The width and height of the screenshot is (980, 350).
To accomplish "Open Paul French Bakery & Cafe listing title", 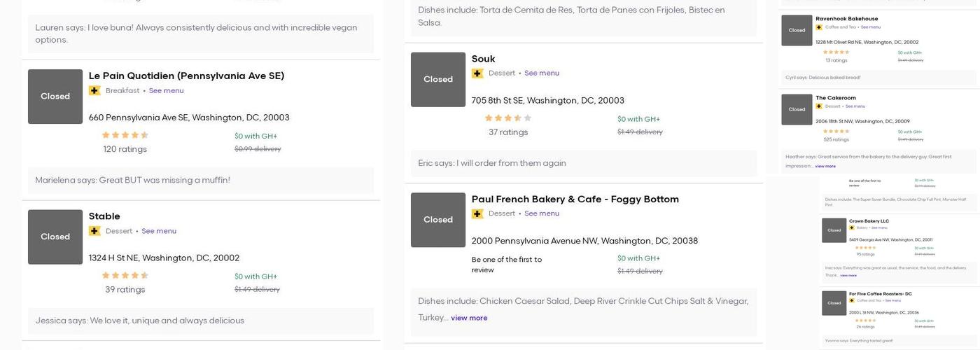I will tap(575, 199).
